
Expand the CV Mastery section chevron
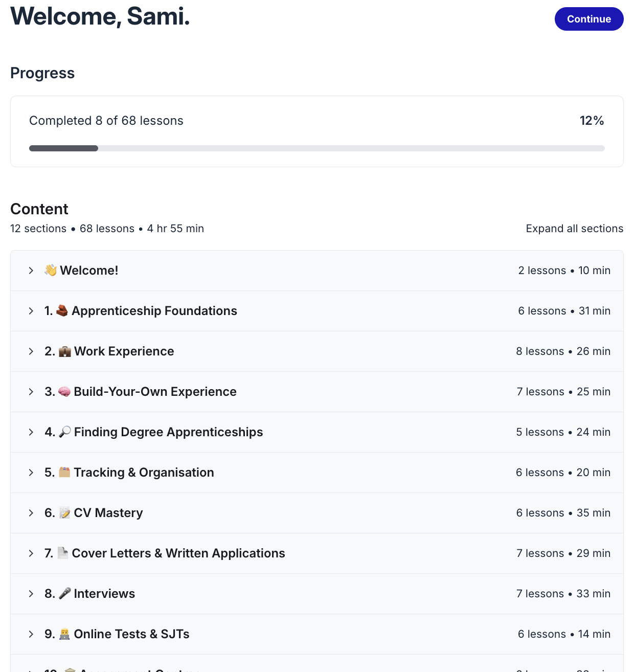pyautogui.click(x=31, y=513)
